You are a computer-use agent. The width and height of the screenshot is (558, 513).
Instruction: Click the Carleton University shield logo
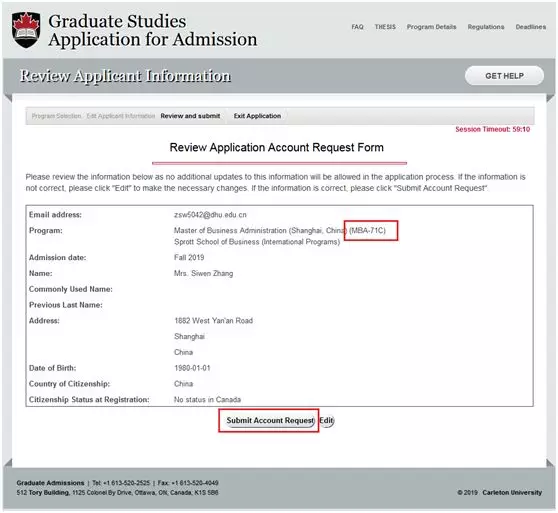pyautogui.click(x=26, y=30)
